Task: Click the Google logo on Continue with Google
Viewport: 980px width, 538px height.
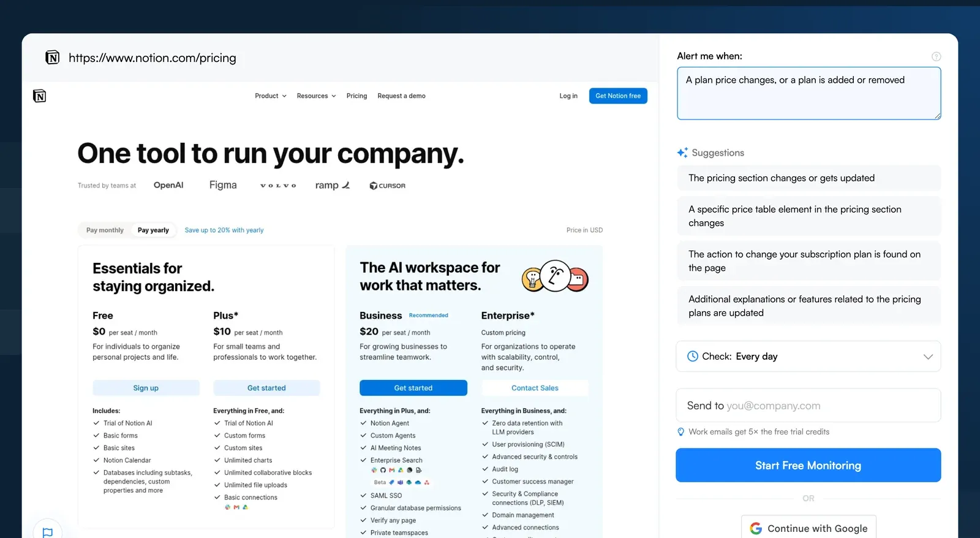Action: pyautogui.click(x=756, y=528)
